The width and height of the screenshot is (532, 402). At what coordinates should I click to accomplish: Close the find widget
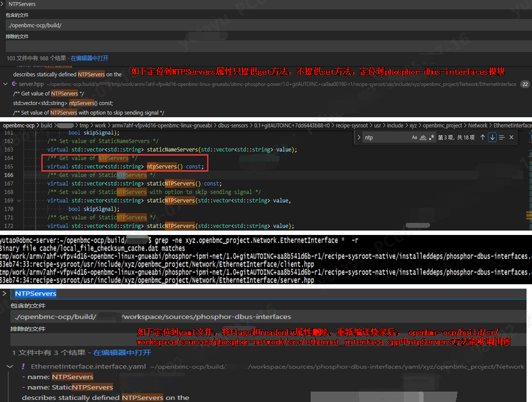tap(511, 137)
